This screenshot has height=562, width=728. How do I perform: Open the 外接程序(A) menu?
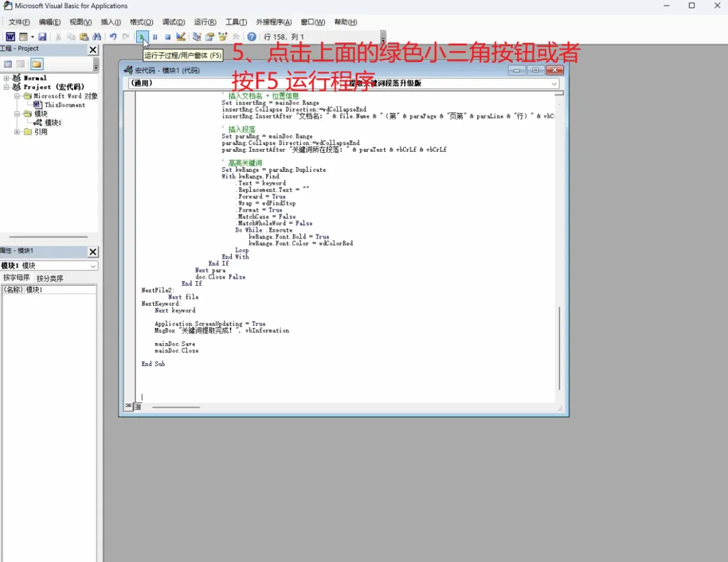274,22
